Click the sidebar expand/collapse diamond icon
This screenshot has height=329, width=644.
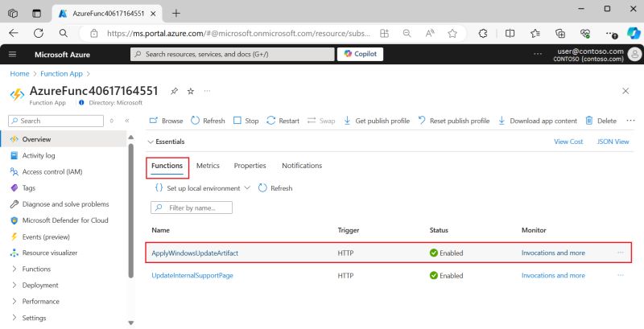(x=112, y=121)
